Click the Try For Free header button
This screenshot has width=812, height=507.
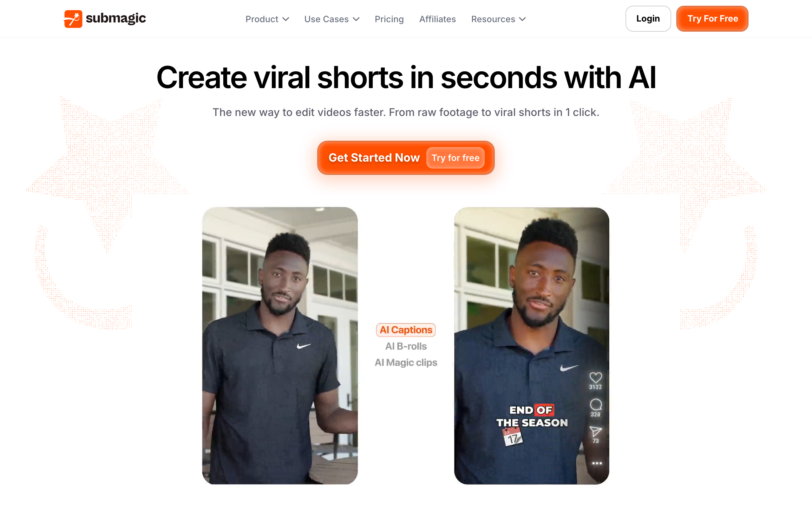[712, 19]
